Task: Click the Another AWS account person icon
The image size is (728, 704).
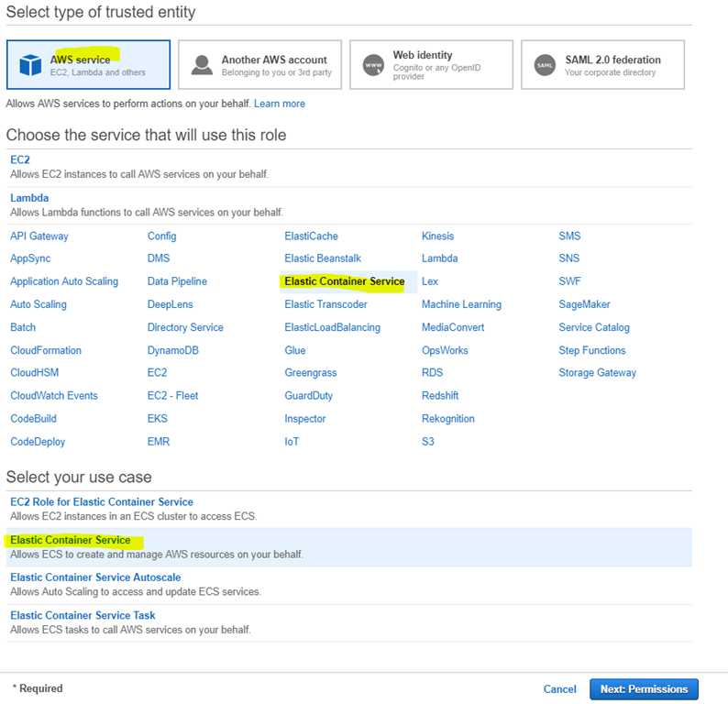Action: point(202,65)
